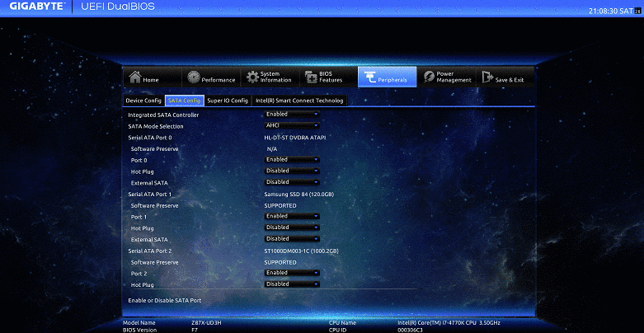Click the Save & Exit door icon
Viewport: 644px width, 333px height.
tap(487, 77)
